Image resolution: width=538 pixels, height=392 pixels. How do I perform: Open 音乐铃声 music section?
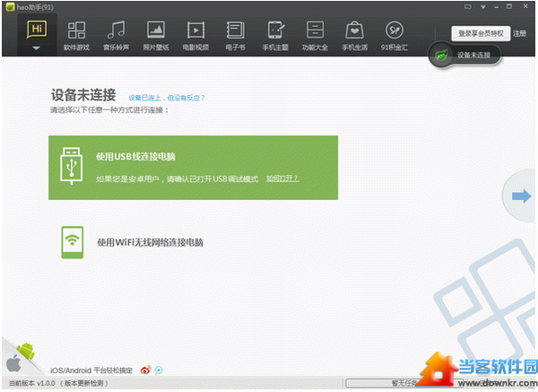[x=117, y=37]
